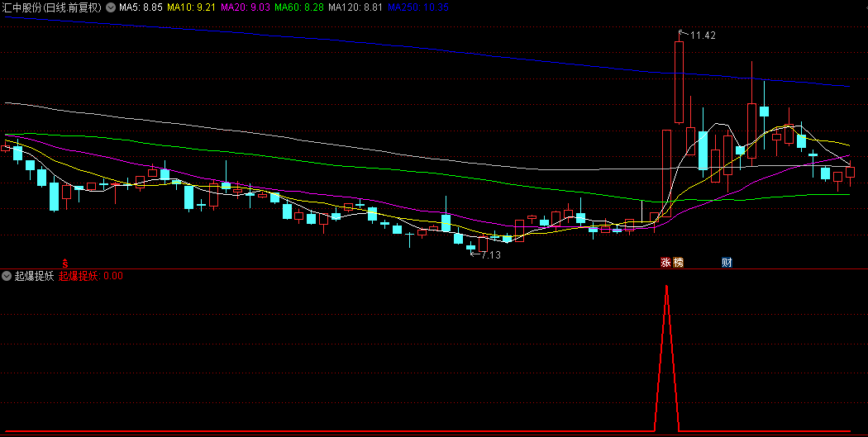The image size is (868, 437).
Task: Click the red S signal marker
Action: [64, 262]
